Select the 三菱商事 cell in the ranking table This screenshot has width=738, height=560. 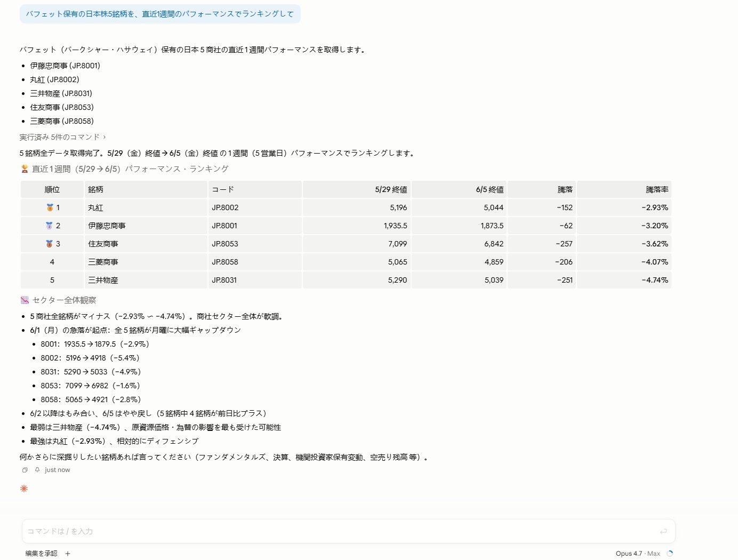pos(146,262)
